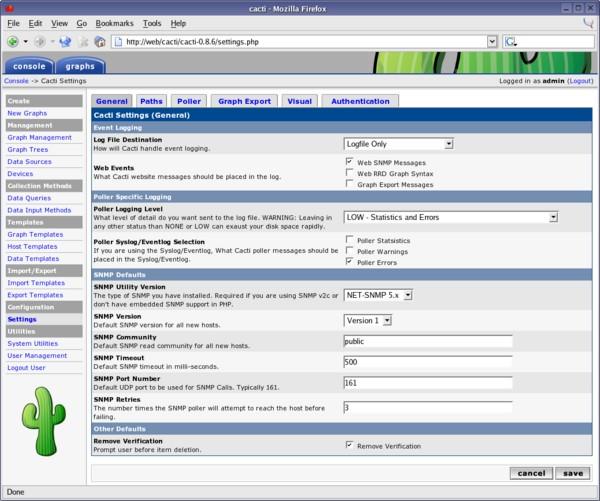Screen dimensions: 600x501
Task: Click the Firefox back arrow button
Action: click(13, 42)
